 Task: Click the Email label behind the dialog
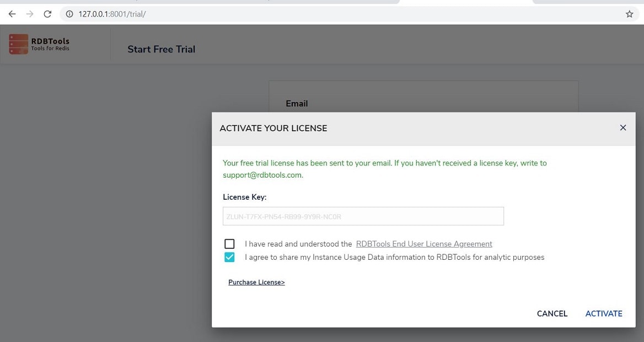pyautogui.click(x=297, y=104)
